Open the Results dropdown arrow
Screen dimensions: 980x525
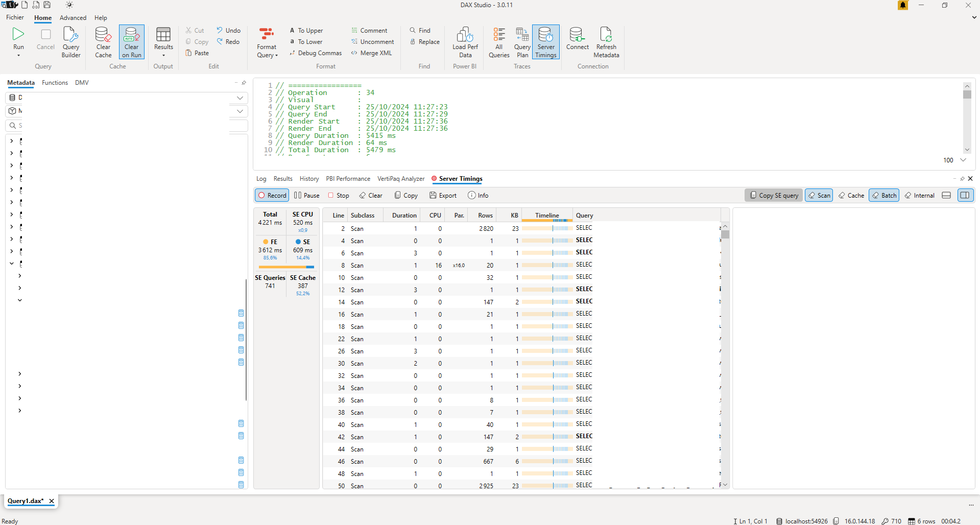pos(163,56)
